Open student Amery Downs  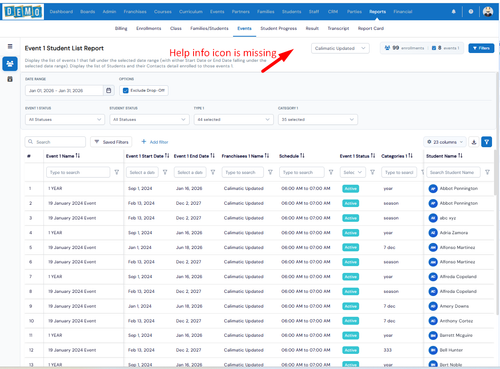(454, 306)
